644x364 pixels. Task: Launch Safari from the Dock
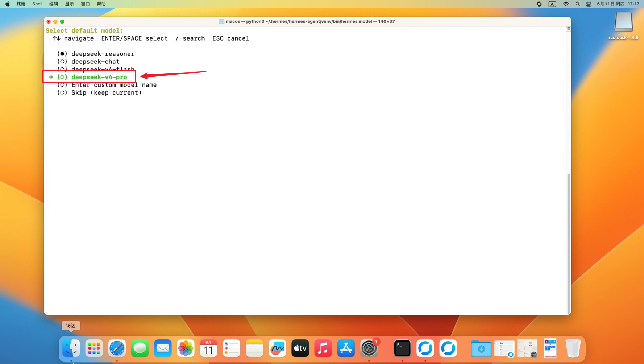click(x=117, y=348)
